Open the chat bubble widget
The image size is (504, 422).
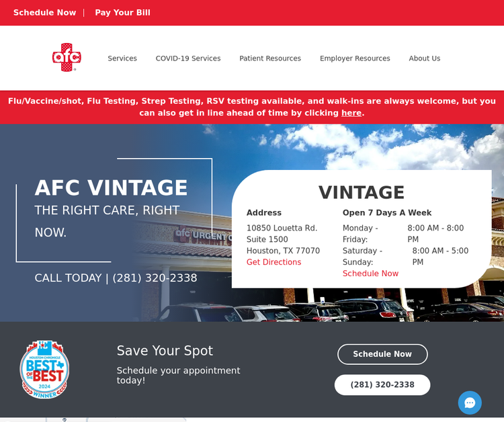[x=470, y=403]
